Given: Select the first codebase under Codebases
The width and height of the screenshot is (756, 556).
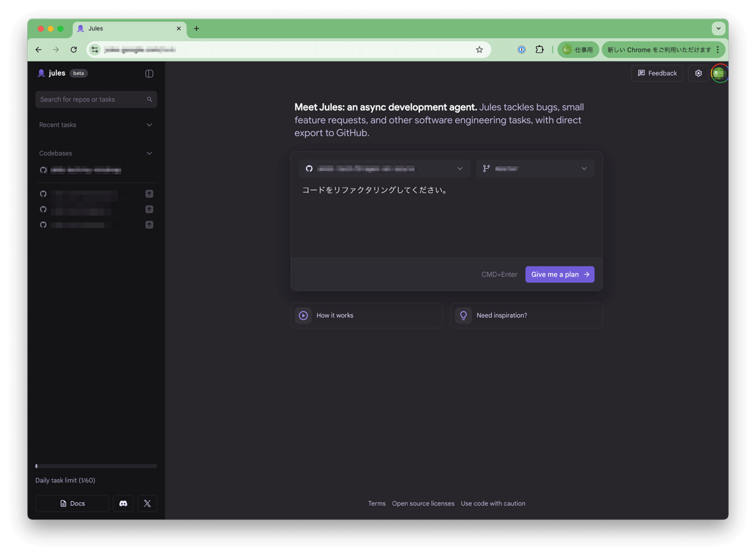Looking at the screenshot, I should click(x=85, y=171).
